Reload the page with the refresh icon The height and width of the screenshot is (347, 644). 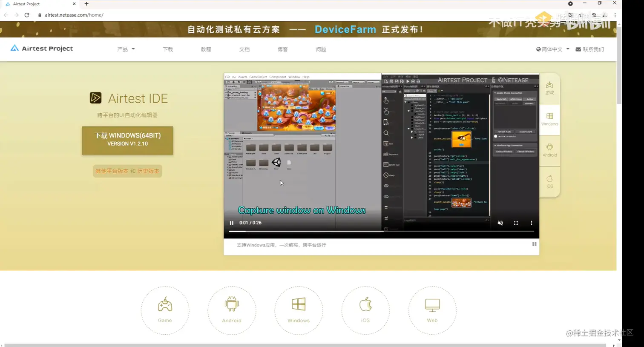pos(27,15)
